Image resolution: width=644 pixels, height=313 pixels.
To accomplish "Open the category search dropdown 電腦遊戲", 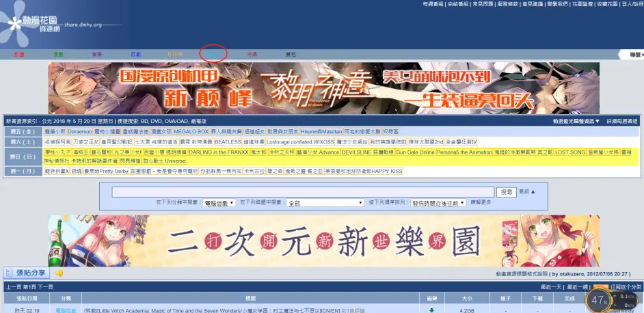I will 219,203.
